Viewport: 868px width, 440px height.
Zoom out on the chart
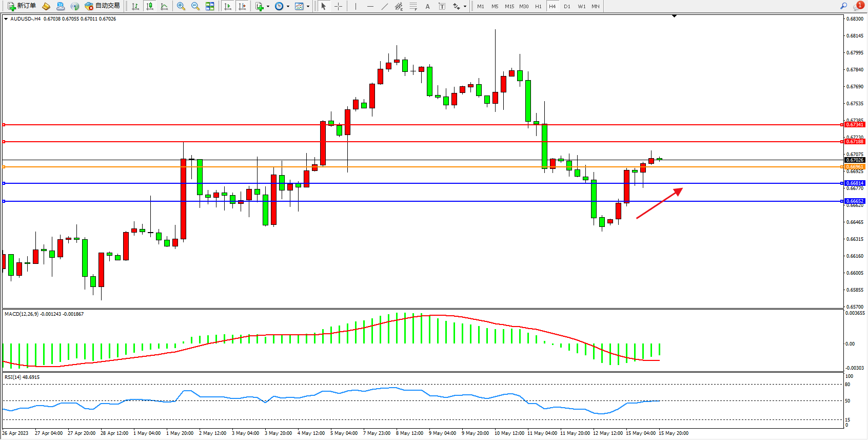(195, 6)
